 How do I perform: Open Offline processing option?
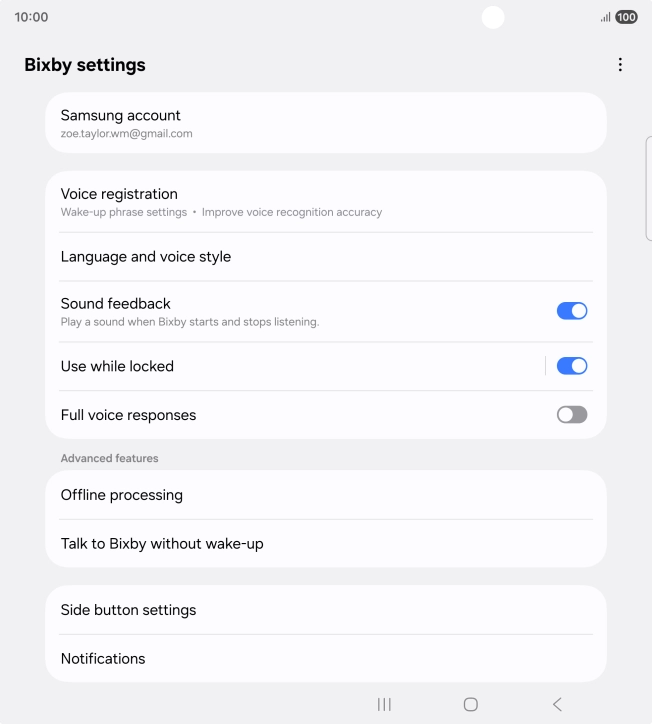click(326, 495)
